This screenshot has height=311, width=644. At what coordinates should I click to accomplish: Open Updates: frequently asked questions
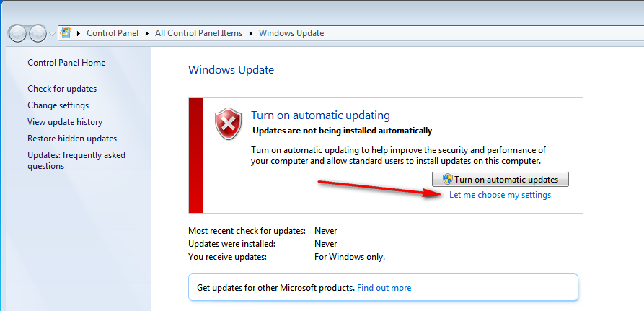pyautogui.click(x=76, y=161)
